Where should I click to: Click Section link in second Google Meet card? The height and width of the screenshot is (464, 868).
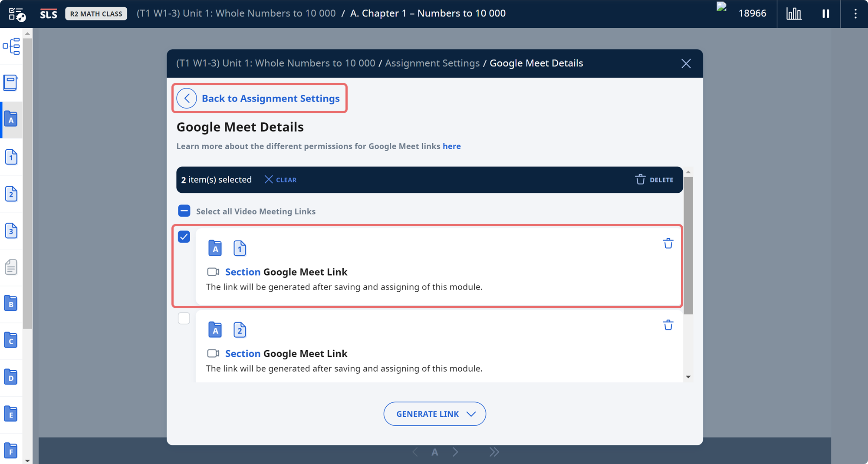pos(243,353)
